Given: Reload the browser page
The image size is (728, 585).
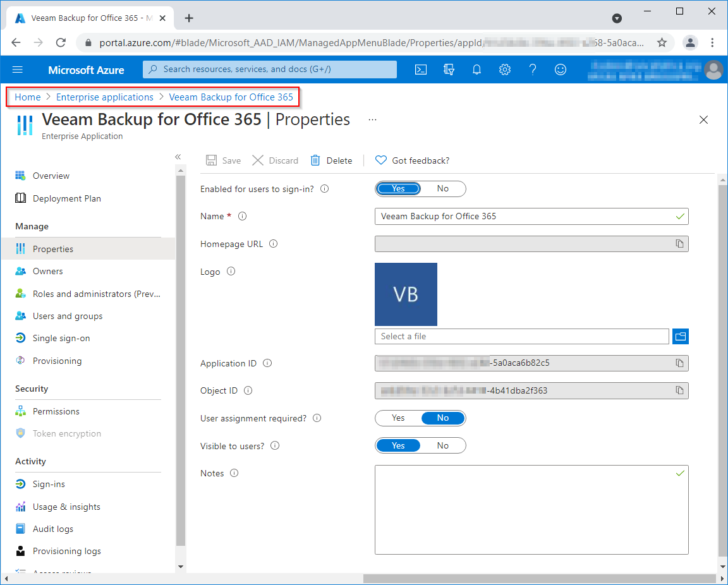Looking at the screenshot, I should point(61,43).
